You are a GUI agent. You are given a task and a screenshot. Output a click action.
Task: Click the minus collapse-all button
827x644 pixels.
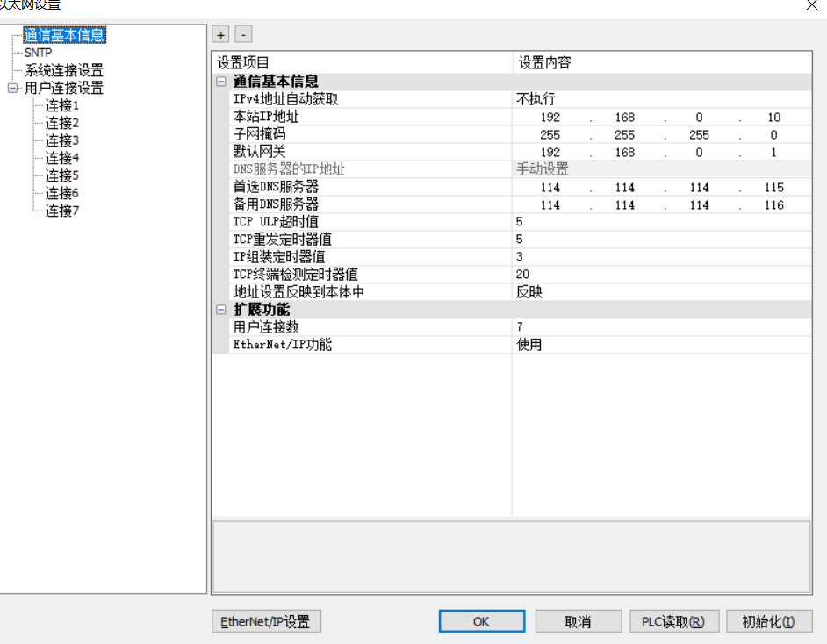(243, 34)
